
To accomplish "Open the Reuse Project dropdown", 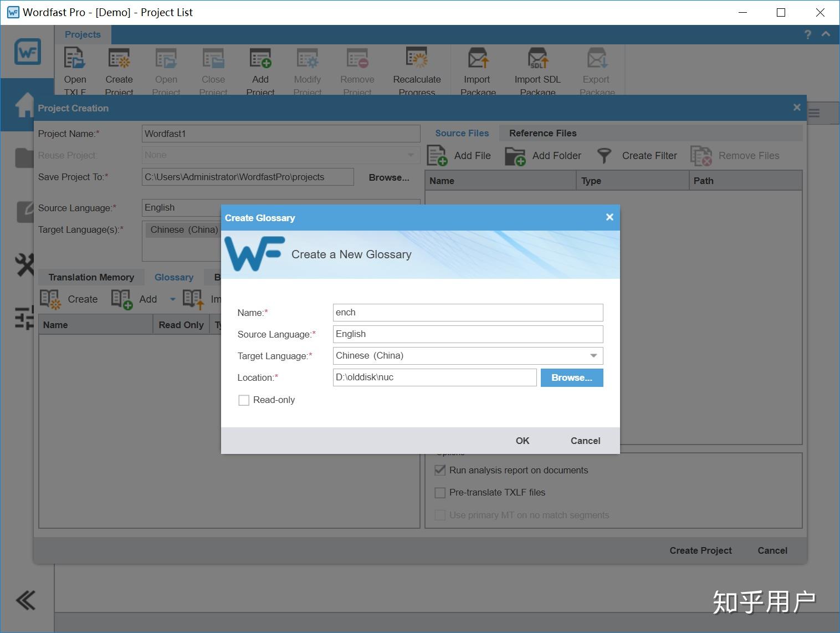I will point(411,155).
